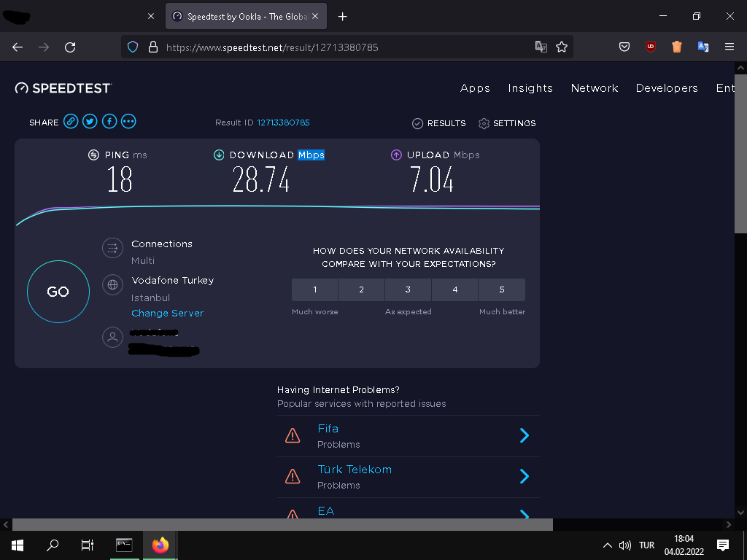Open Windows taskbar search

pos(53,545)
